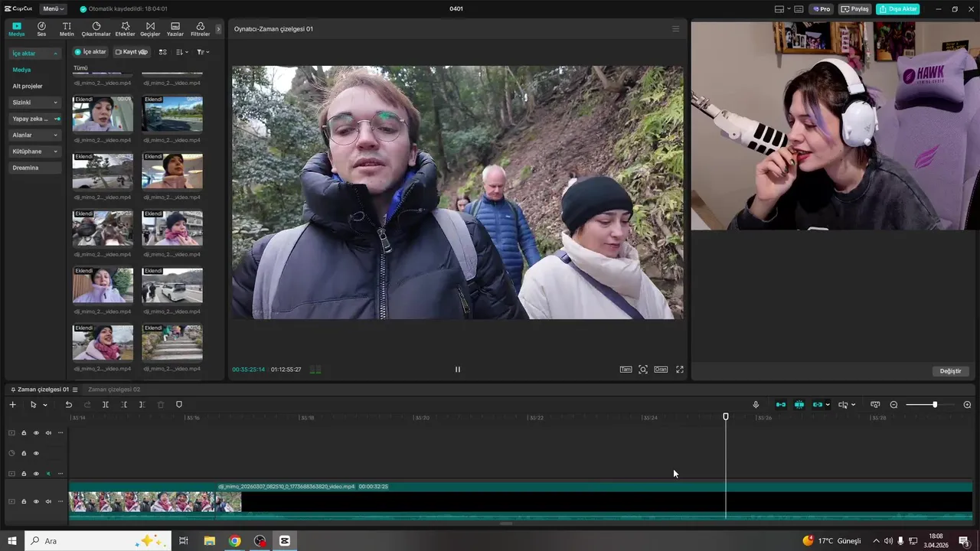Zoom in the timeline
The height and width of the screenshot is (551, 980).
(967, 405)
